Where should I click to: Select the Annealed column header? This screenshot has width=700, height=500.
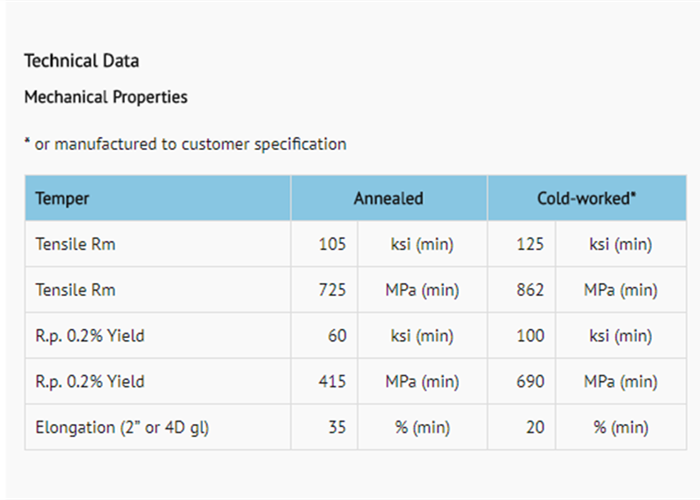pos(388,198)
